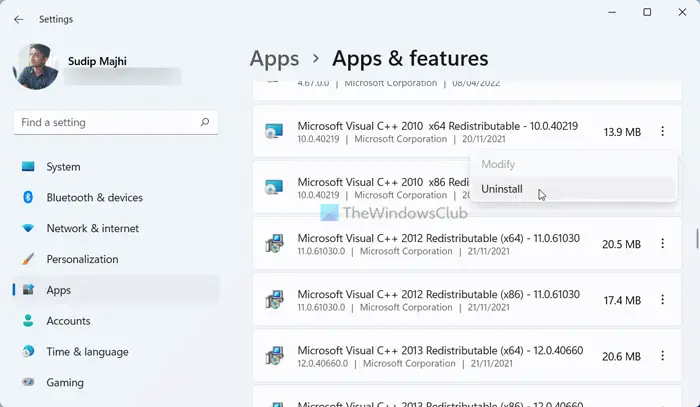Click the Apps sidebar icon
The width and height of the screenshot is (700, 407).
(x=28, y=290)
